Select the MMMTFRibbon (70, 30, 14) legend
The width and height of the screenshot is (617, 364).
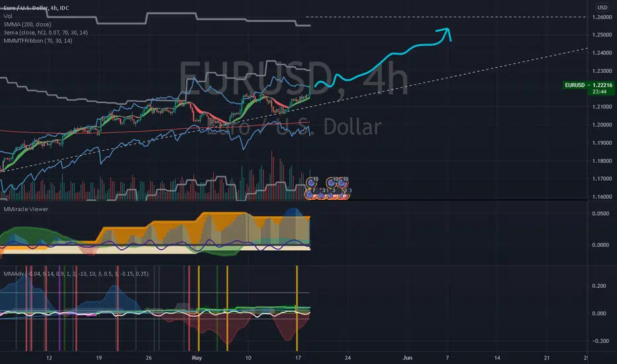pos(38,41)
